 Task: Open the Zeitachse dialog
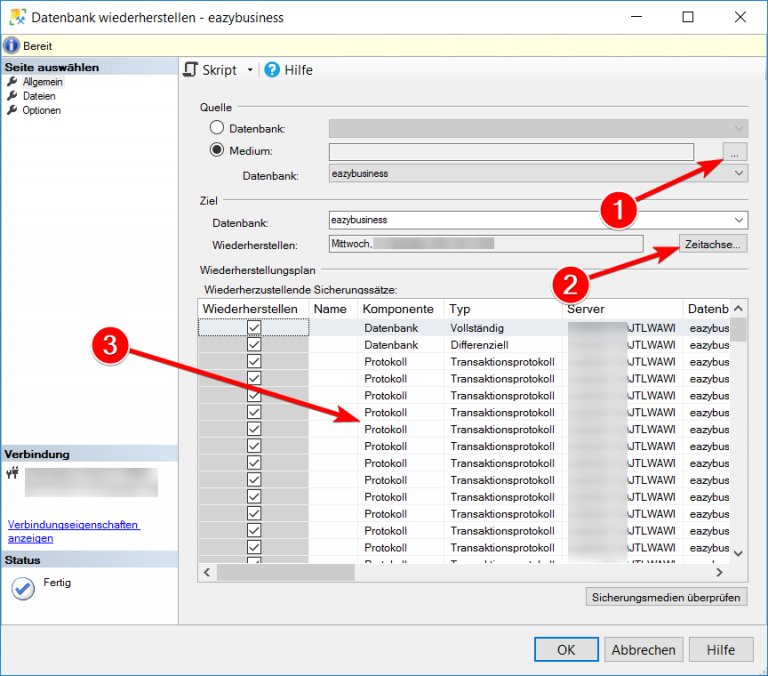[x=712, y=244]
